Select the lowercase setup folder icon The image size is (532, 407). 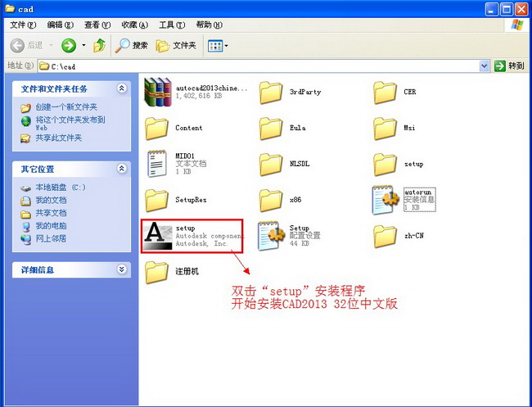[385, 165]
